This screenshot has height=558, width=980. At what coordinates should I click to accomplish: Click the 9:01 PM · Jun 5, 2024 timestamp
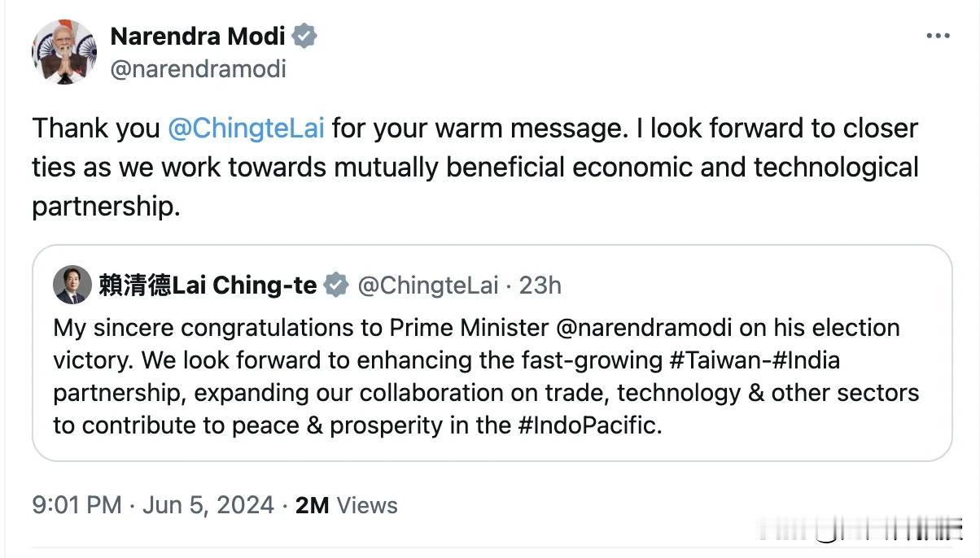pos(153,505)
